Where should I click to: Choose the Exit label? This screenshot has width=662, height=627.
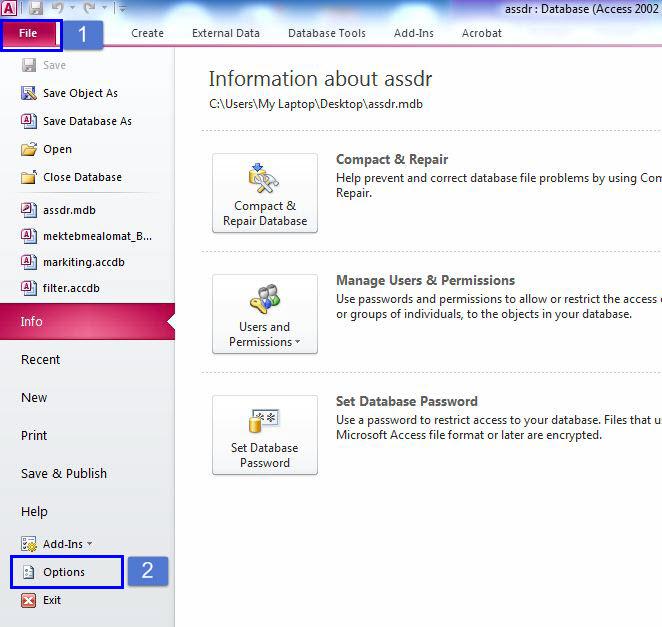click(52, 600)
